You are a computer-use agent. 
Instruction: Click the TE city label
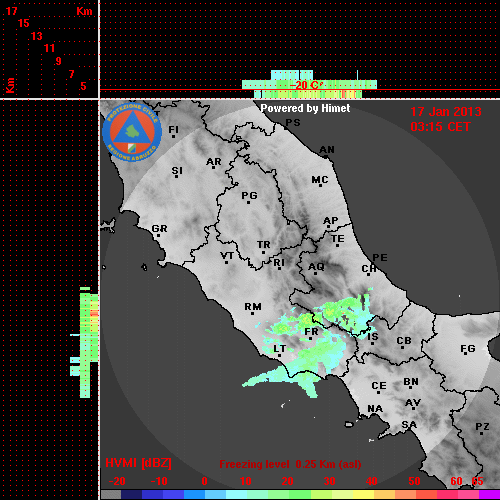point(338,239)
